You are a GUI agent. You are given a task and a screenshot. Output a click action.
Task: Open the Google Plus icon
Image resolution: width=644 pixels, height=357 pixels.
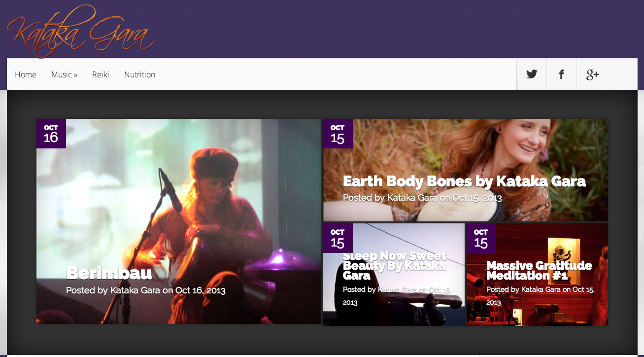592,74
